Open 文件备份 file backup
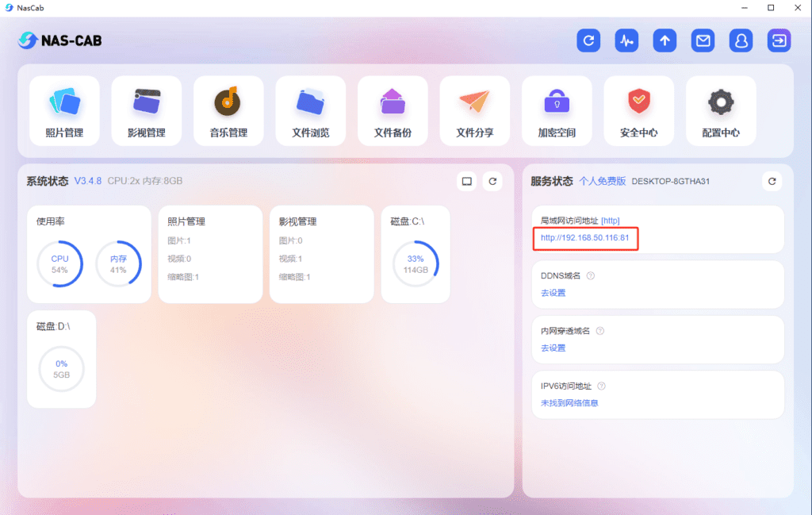Image resolution: width=812 pixels, height=515 pixels. click(x=393, y=111)
